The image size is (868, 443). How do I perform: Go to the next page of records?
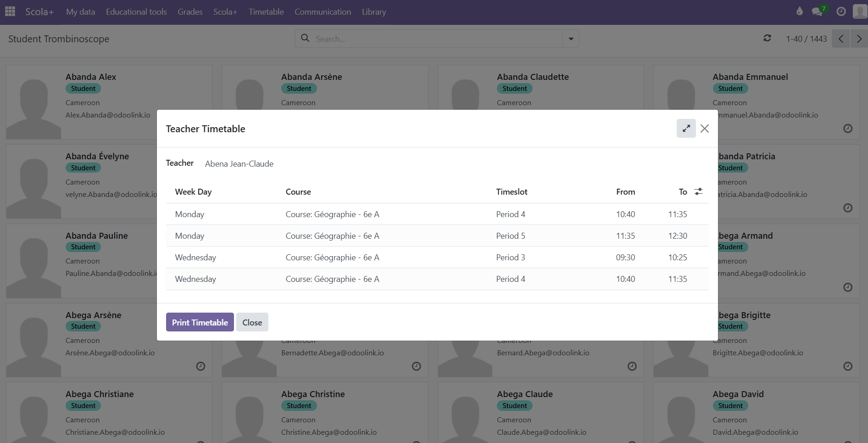tap(859, 39)
